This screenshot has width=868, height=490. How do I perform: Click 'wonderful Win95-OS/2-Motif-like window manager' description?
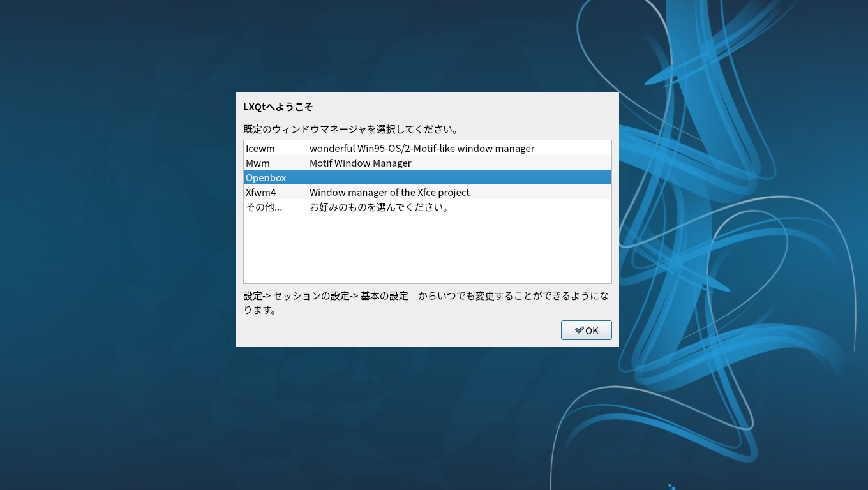[422, 148]
